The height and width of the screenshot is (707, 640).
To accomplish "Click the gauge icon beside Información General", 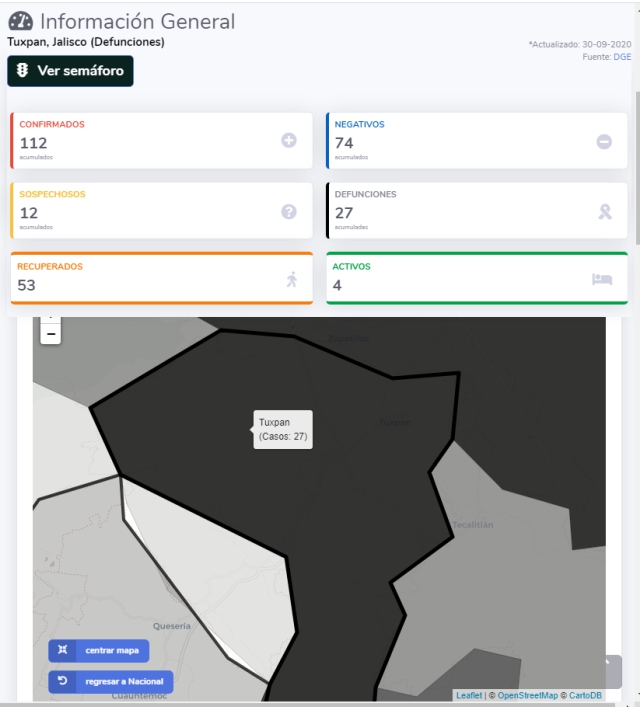I will (20, 22).
